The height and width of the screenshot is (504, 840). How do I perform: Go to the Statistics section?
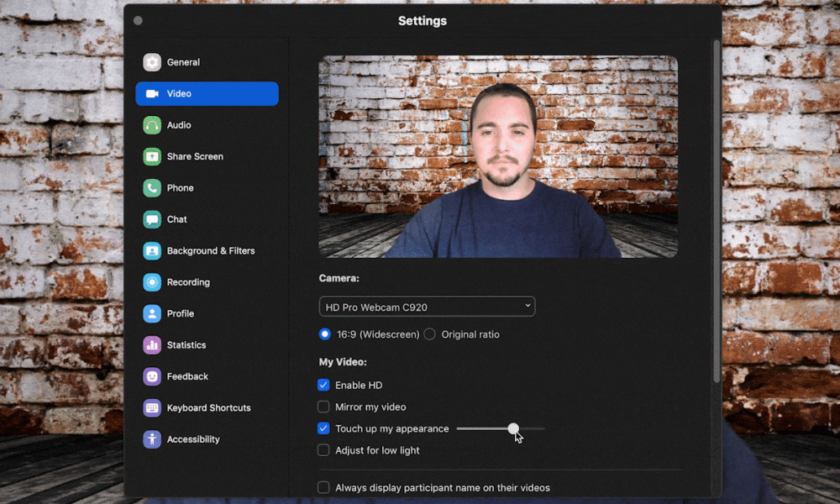click(x=186, y=345)
